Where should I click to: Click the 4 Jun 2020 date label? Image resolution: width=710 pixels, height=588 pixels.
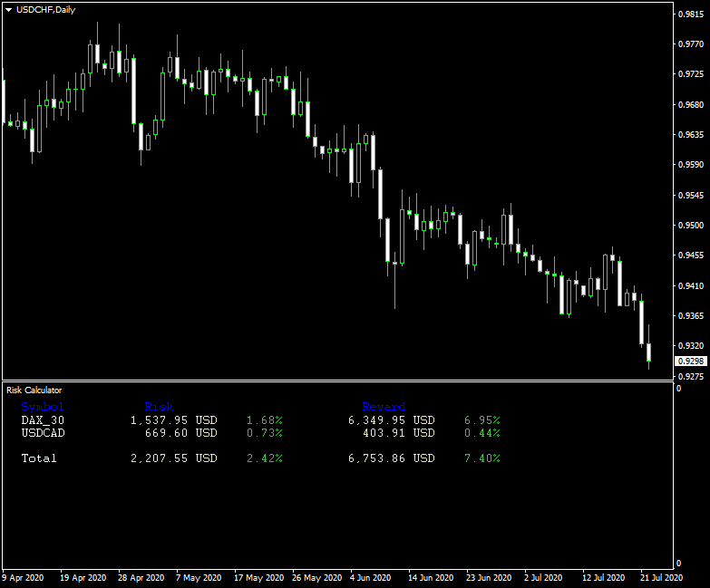click(368, 577)
